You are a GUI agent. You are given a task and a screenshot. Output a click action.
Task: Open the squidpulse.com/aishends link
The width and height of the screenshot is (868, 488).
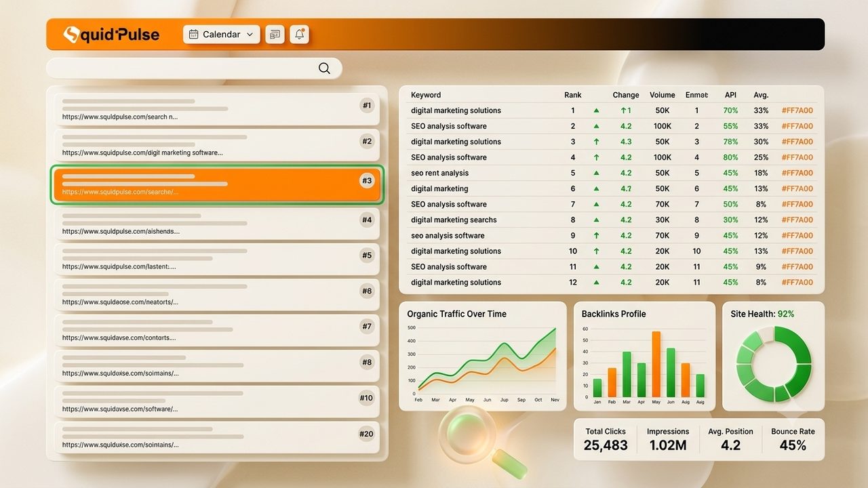121,231
